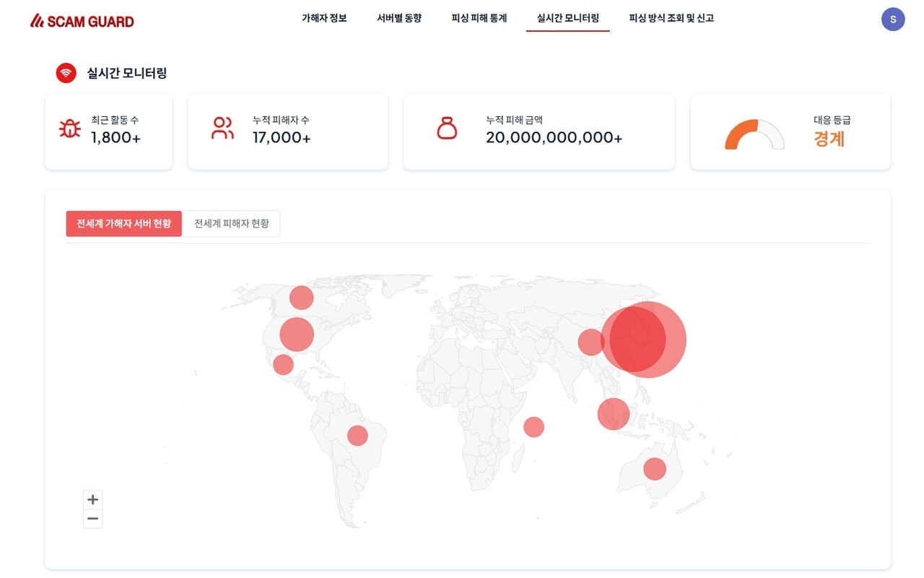924x578 pixels.
Task: Select 실시간 모니터링 navigation item
Action: point(568,18)
